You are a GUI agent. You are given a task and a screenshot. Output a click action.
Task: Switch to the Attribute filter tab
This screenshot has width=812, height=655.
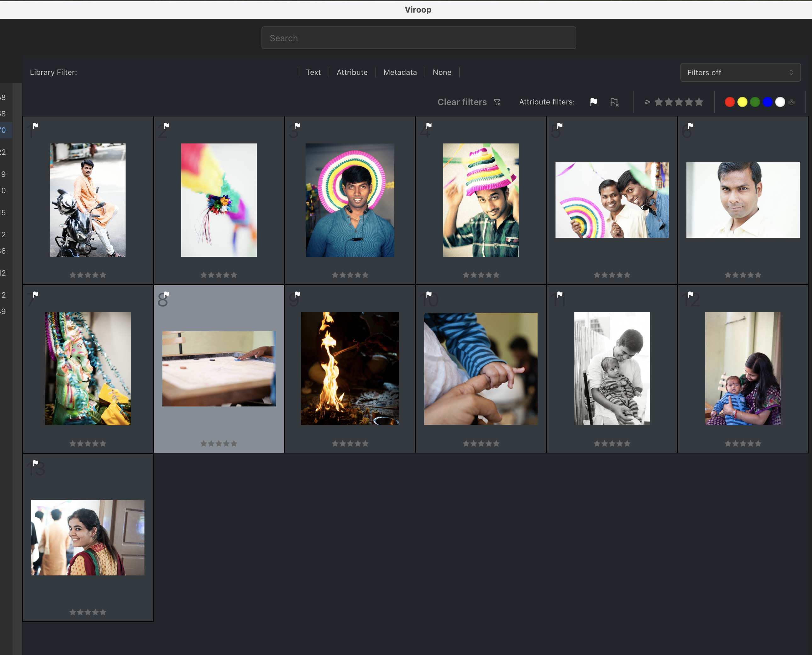click(352, 72)
